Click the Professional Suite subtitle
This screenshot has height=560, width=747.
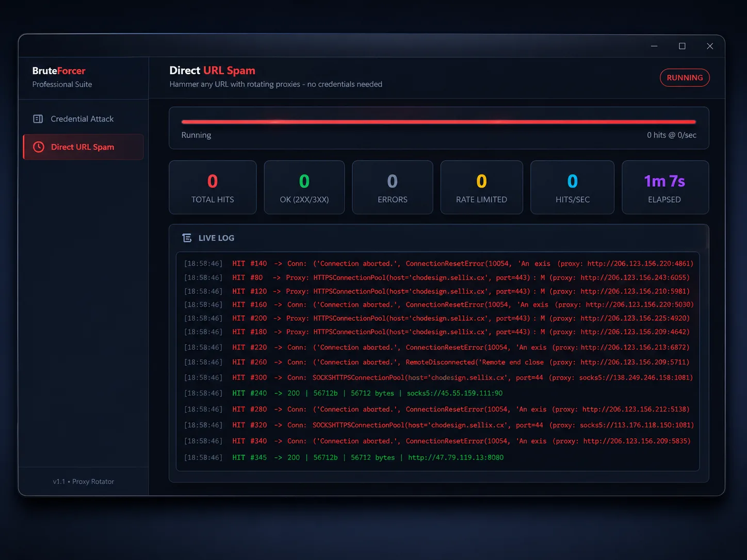point(62,85)
